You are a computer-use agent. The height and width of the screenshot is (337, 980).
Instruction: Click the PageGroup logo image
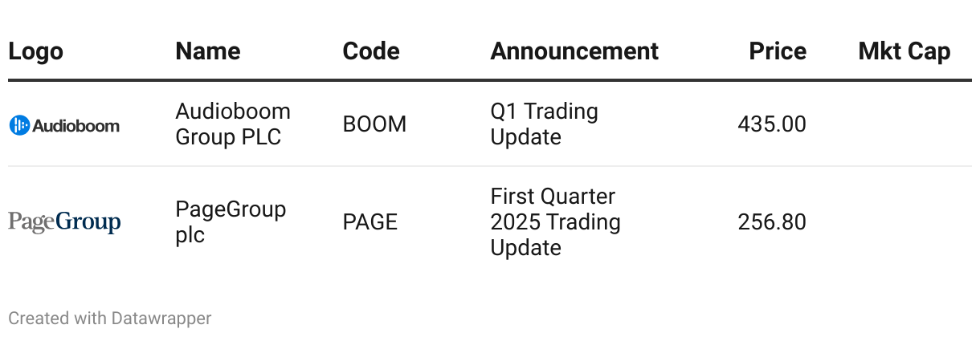tap(64, 222)
